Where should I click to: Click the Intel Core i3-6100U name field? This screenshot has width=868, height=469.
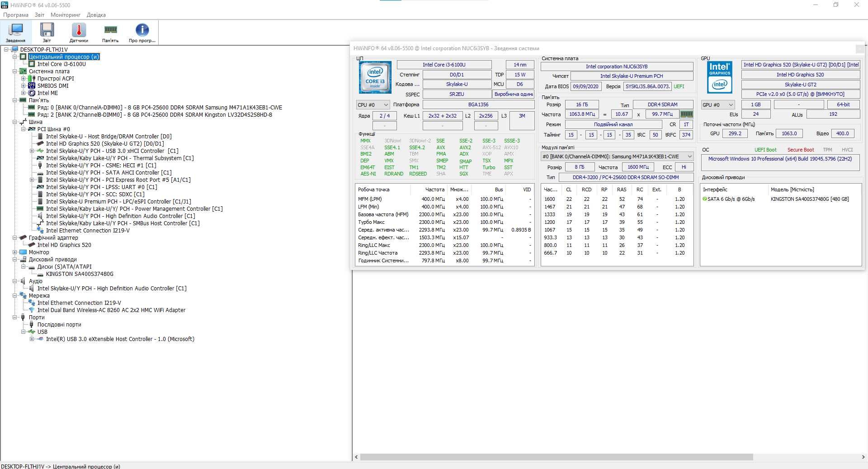(444, 65)
